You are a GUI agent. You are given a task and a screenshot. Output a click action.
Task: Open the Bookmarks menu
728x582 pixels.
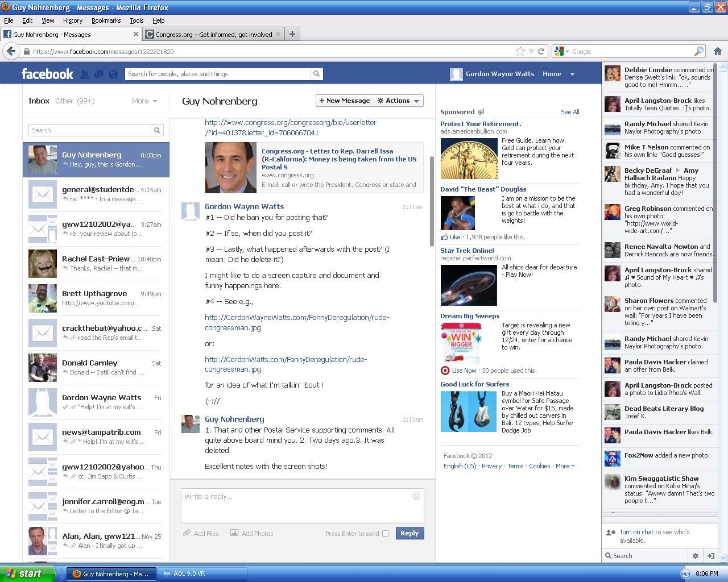tap(106, 20)
